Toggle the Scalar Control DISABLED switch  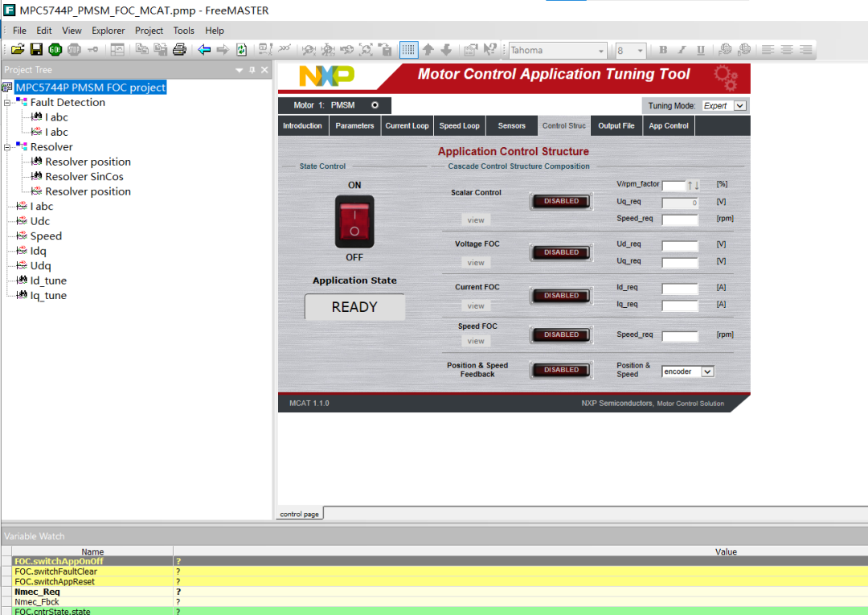pyautogui.click(x=561, y=202)
